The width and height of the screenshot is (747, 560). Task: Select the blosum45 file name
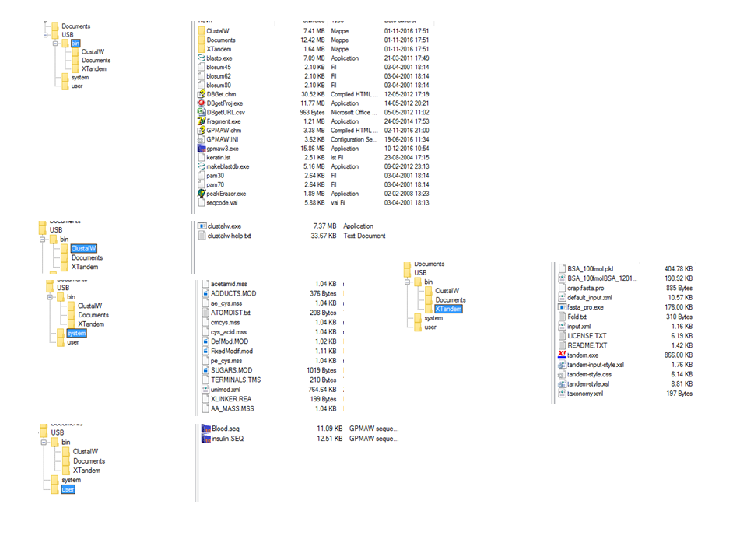click(219, 67)
